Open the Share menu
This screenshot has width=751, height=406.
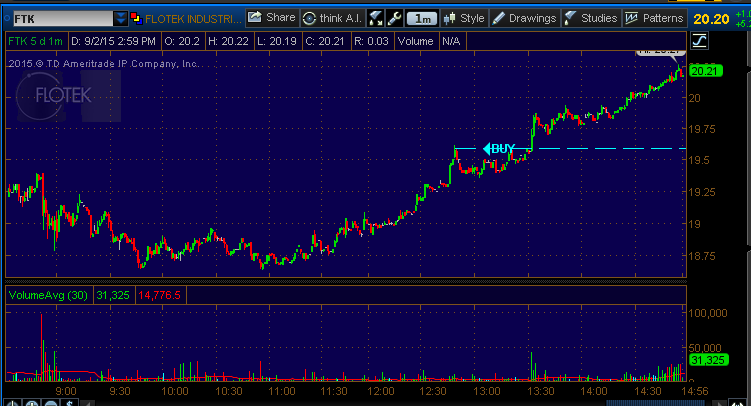[x=272, y=18]
